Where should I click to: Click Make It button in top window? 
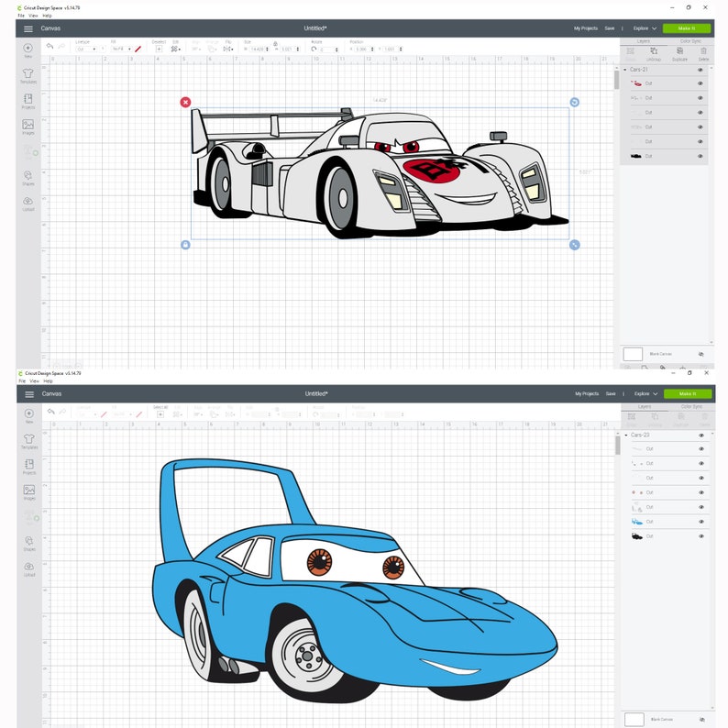(x=687, y=28)
